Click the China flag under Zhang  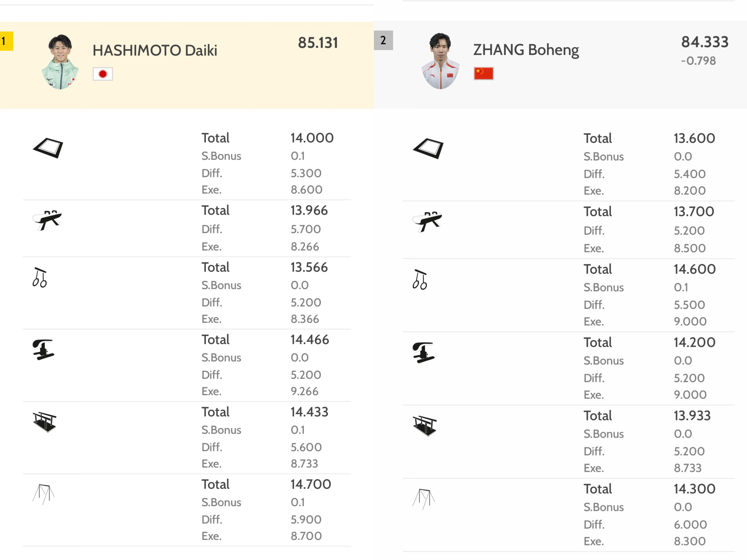[x=483, y=73]
